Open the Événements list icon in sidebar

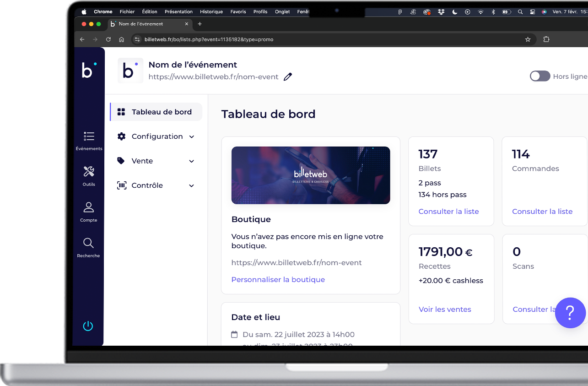coord(89,136)
